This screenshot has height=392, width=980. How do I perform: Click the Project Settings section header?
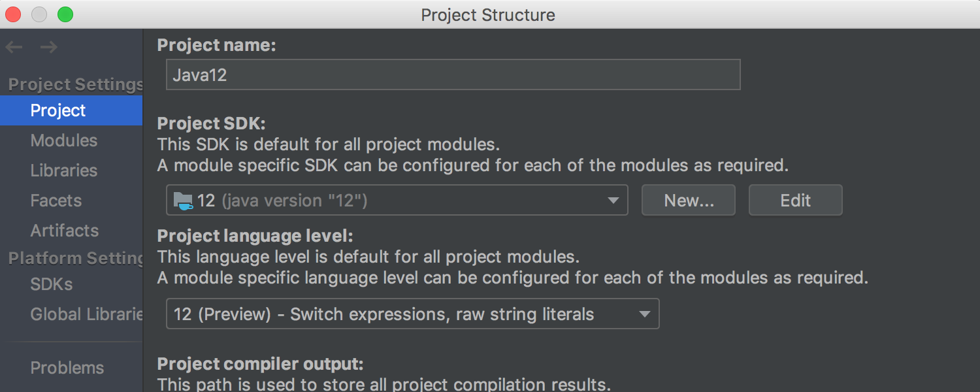coord(74,84)
